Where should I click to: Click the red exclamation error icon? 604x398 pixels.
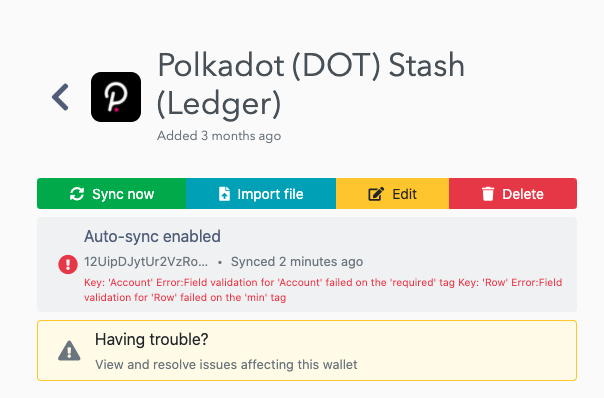68,264
